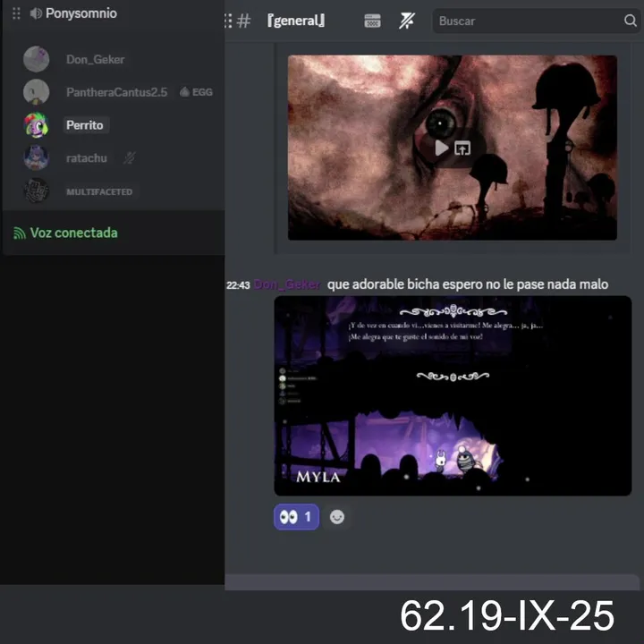
Task: Click the speaker icon of Ponysomnio channel
Action: click(36, 13)
